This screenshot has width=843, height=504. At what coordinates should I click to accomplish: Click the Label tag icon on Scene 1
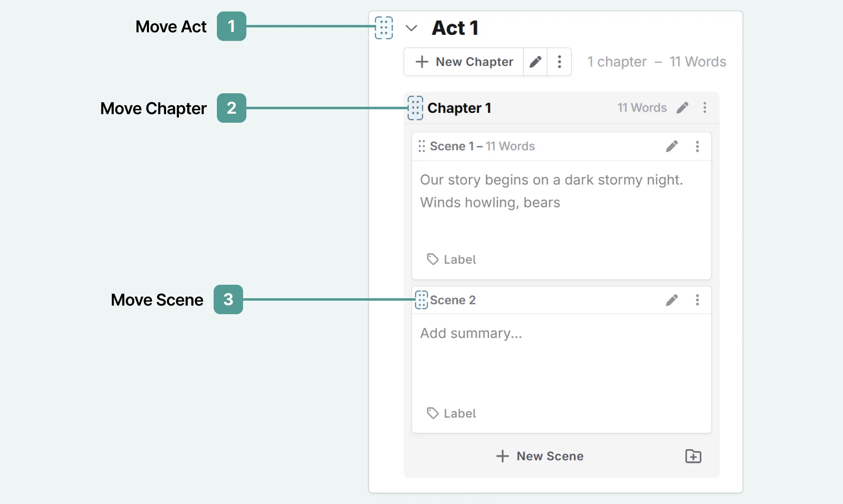pyautogui.click(x=430, y=259)
